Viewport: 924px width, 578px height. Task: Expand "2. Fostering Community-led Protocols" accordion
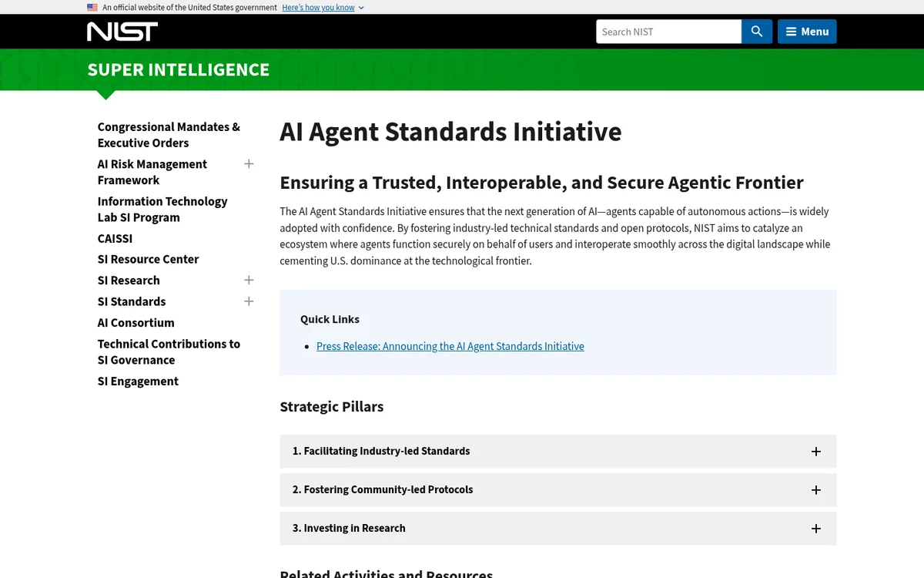tap(558, 490)
